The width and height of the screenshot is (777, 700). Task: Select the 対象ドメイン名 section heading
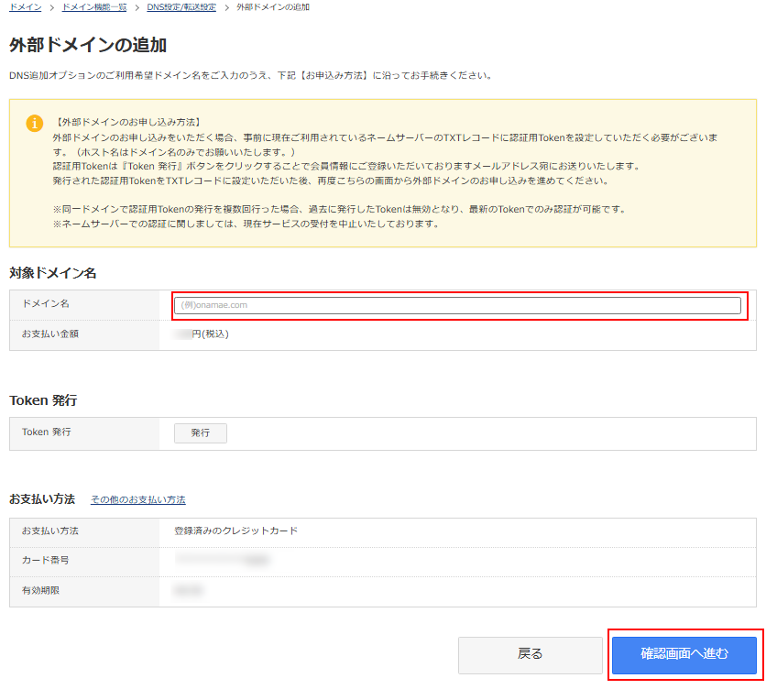click(53, 273)
